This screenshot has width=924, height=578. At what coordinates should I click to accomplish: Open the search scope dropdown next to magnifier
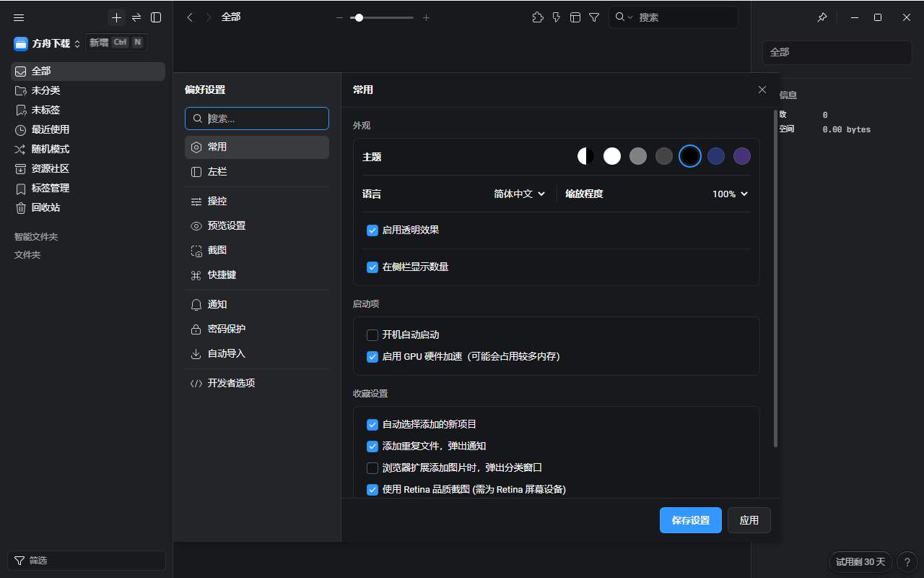pos(629,17)
